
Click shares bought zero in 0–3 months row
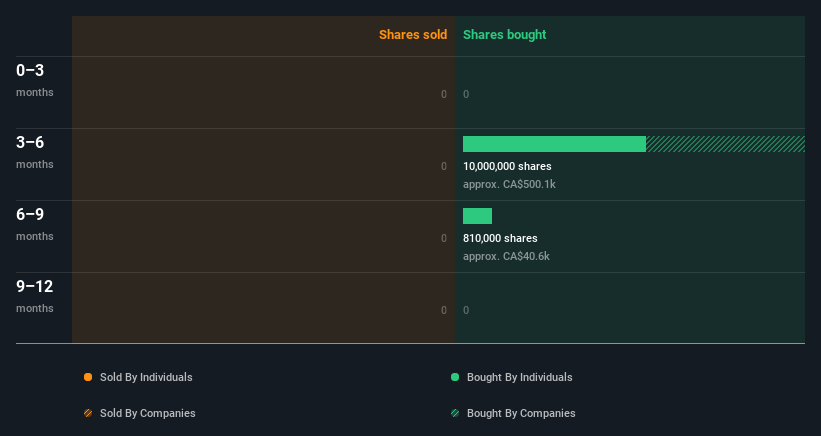tap(466, 94)
